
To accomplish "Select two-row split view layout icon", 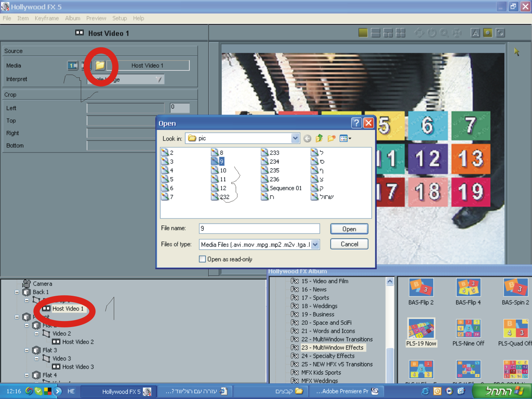I will tap(376, 33).
